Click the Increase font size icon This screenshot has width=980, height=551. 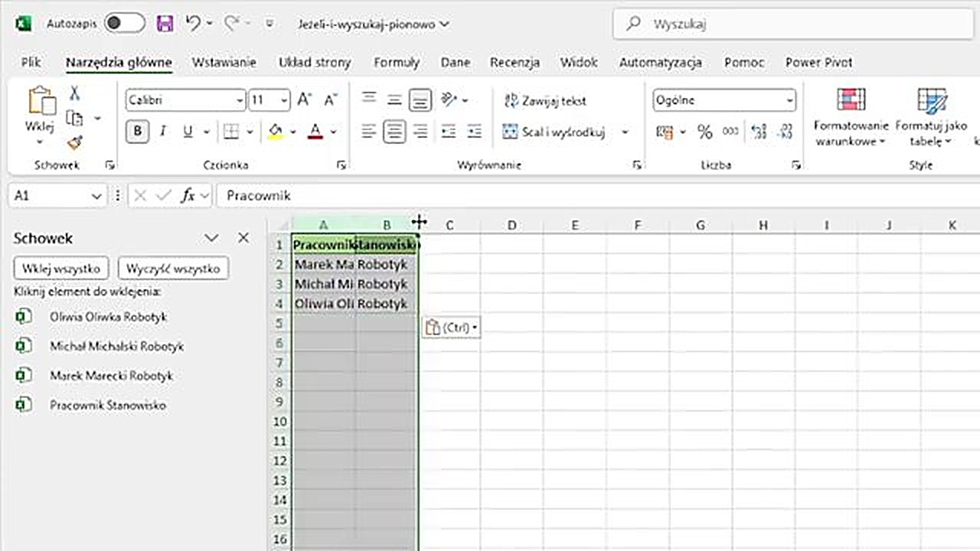click(304, 100)
